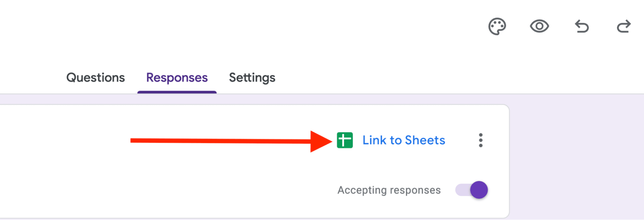
Task: Click the purple underline below Responses
Action: pos(177,92)
